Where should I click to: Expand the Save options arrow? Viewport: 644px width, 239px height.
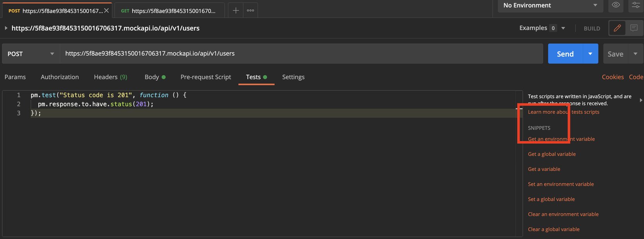click(635, 54)
